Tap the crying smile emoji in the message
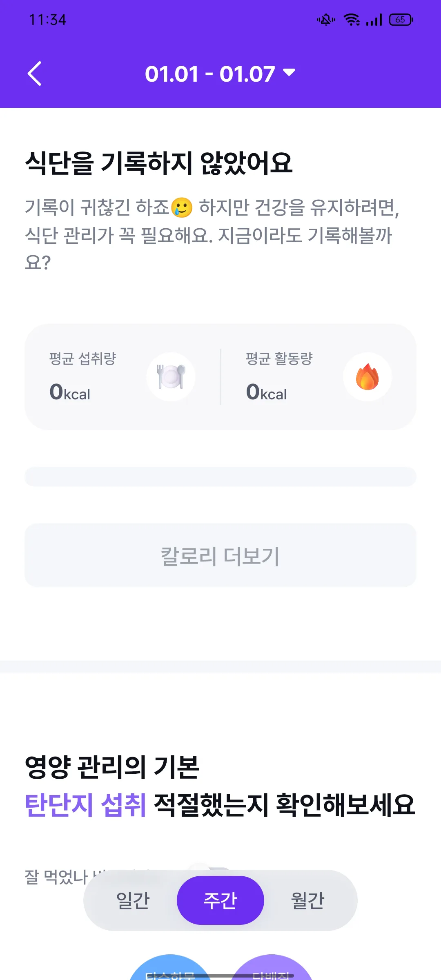441x980 pixels. (182, 207)
